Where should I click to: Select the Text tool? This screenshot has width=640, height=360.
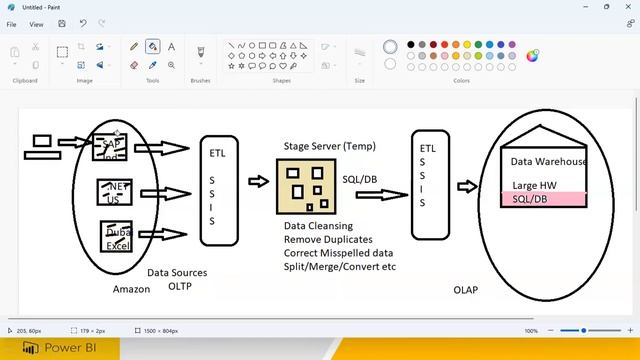[x=171, y=47]
